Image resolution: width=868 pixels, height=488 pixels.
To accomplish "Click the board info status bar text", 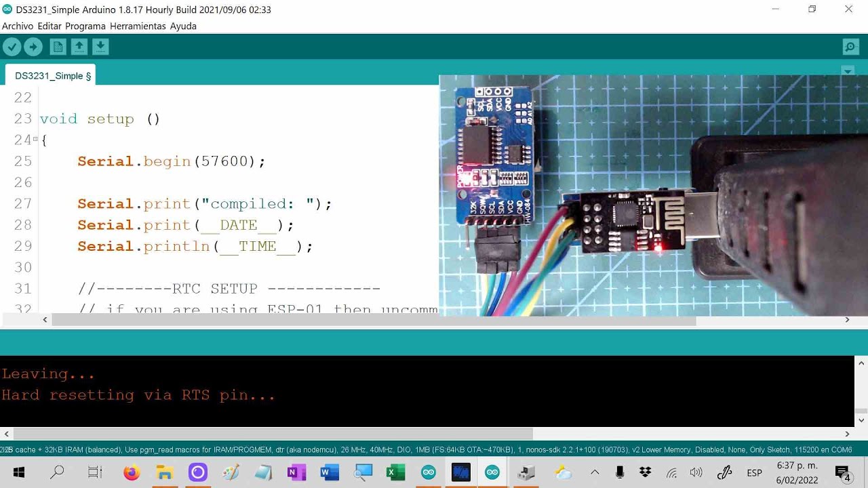I will coord(426,449).
